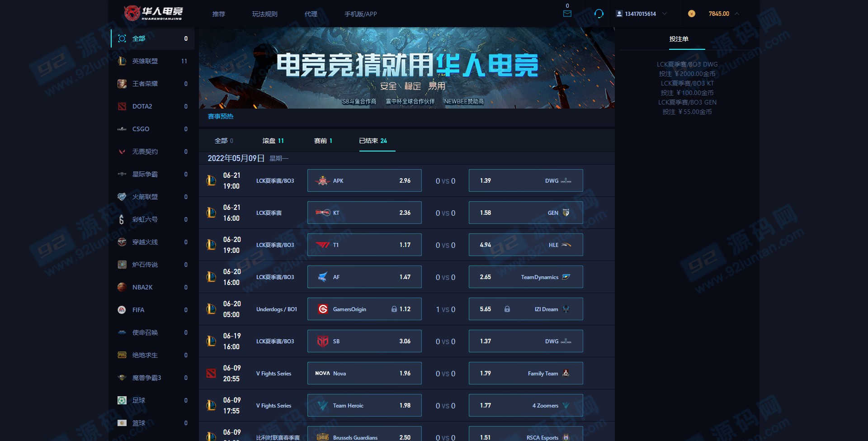Select 炉石传说 game icon in sidebar
This screenshot has height=441, width=868.
(x=122, y=265)
